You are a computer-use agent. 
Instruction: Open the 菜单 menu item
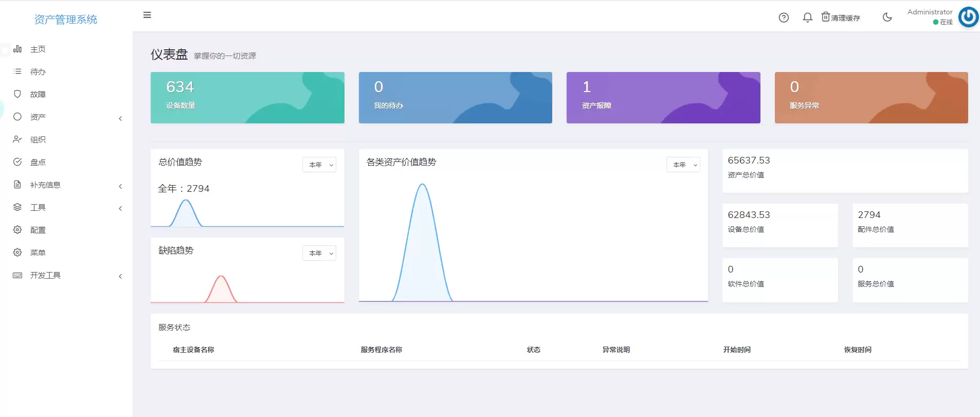point(38,253)
